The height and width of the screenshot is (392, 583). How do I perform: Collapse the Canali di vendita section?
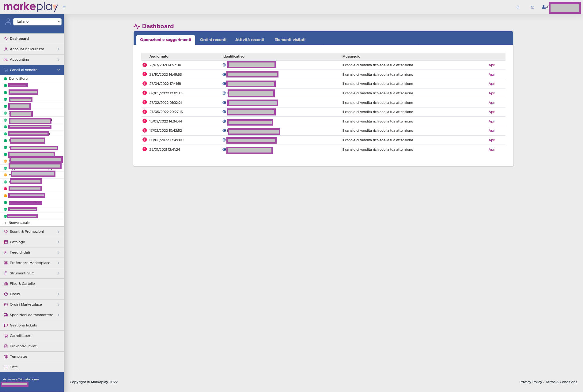click(58, 70)
